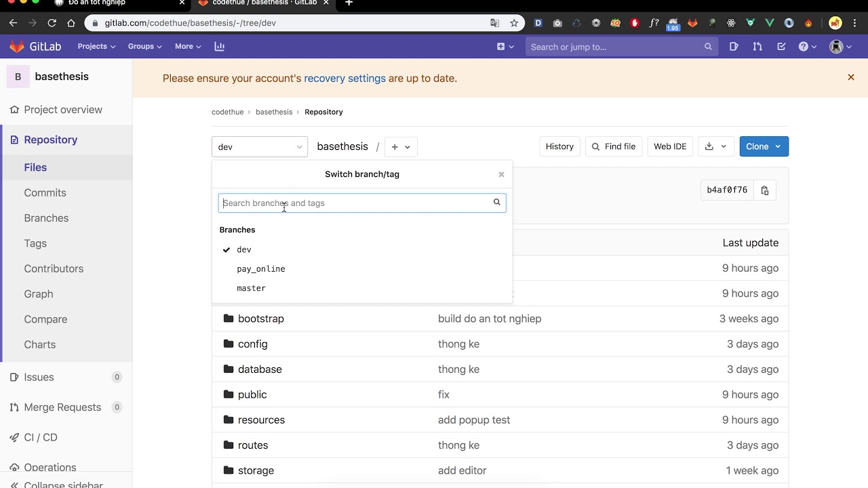The image size is (868, 488).
Task: Open the Projects menu
Action: [x=96, y=46]
